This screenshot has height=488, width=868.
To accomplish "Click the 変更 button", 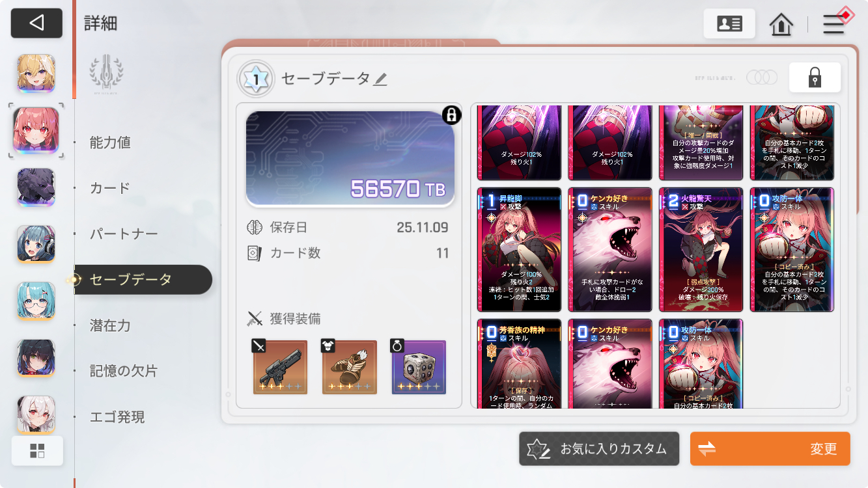I will pos(770,449).
